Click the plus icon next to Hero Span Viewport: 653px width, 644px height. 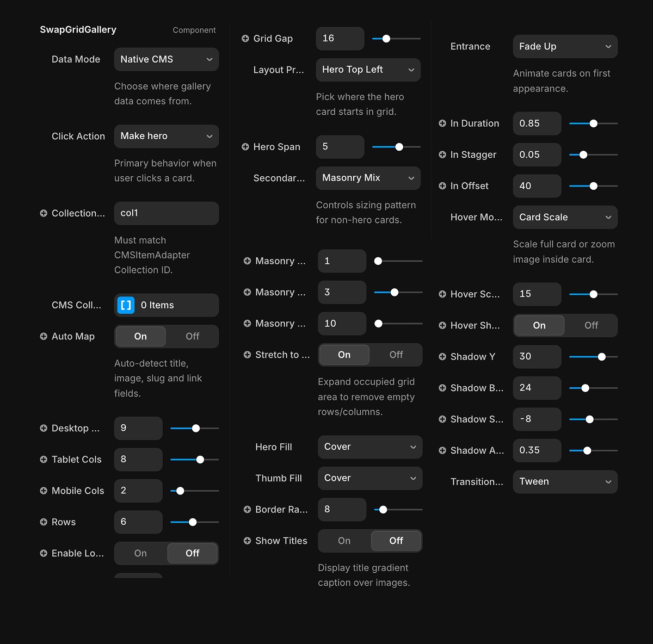[245, 147]
